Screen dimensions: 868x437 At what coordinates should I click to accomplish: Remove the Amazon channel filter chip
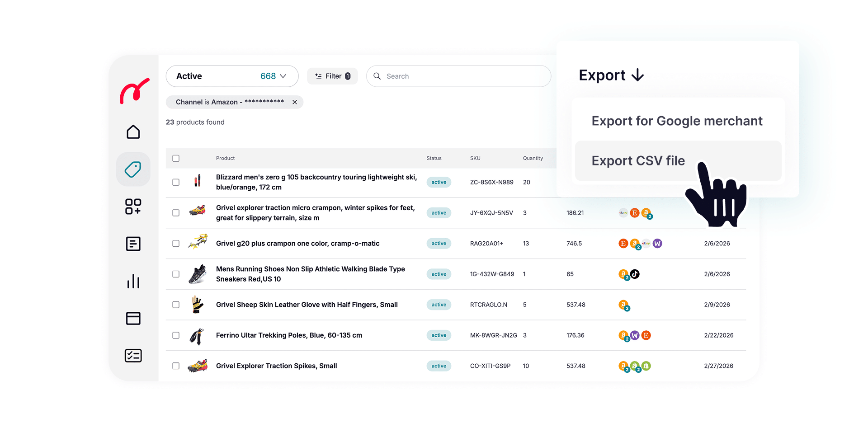point(295,102)
